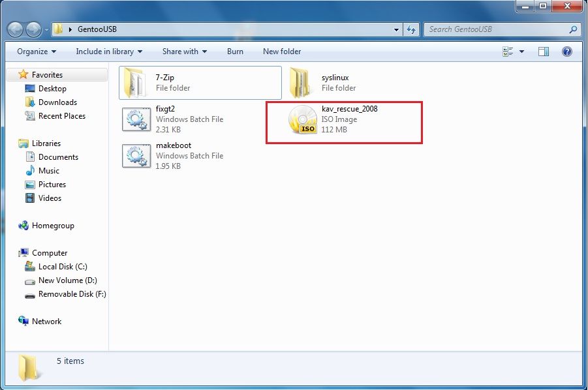The width and height of the screenshot is (588, 390).
Task: Refresh the GentooUSB folder view
Action: tap(411, 29)
